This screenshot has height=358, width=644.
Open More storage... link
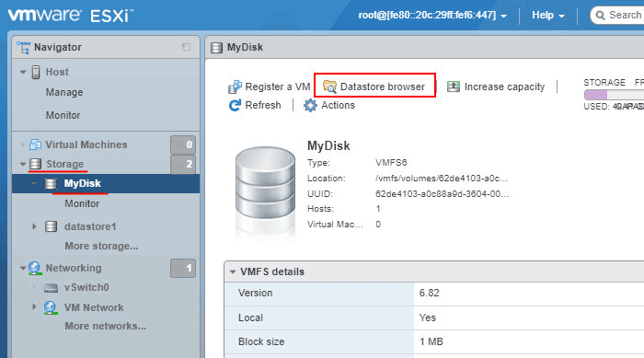101,246
